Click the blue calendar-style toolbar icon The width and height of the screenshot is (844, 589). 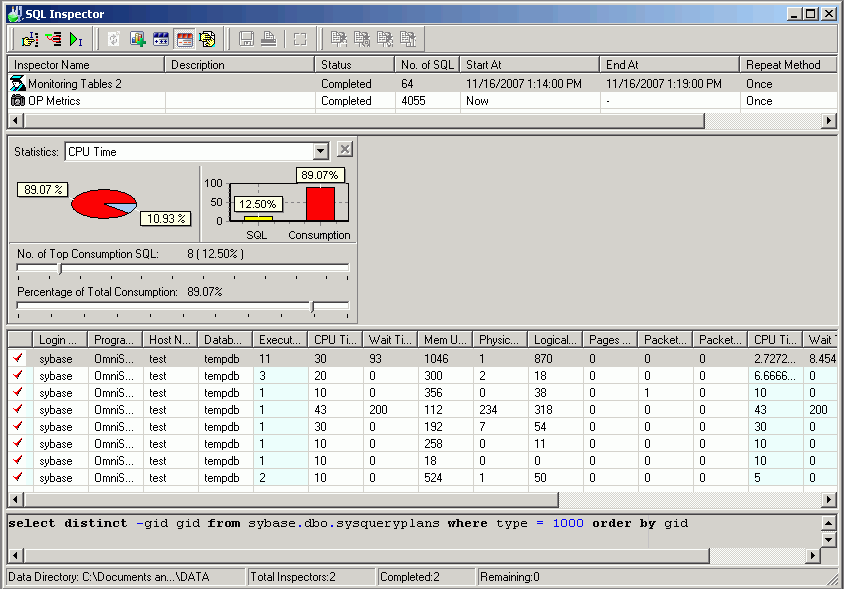tap(160, 39)
